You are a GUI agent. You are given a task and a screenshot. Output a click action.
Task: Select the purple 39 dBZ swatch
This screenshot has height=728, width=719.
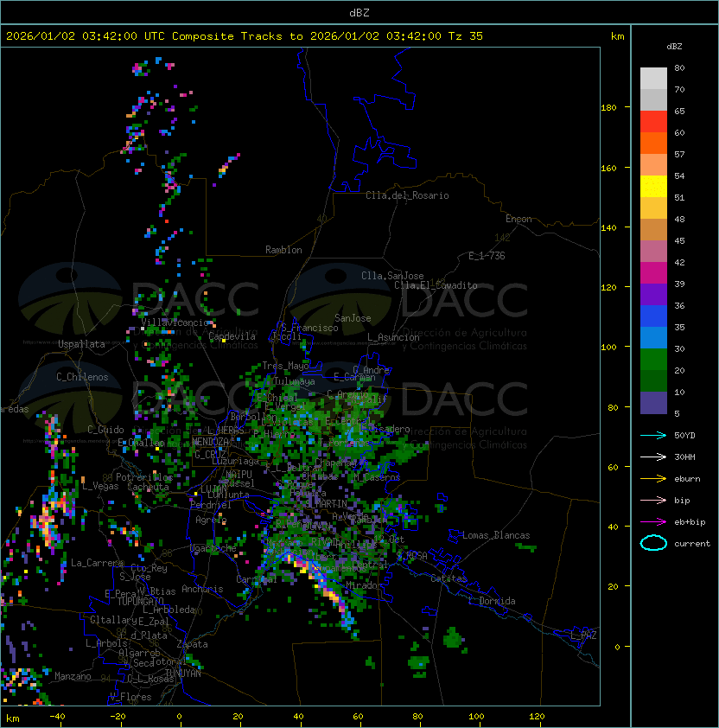pyautogui.click(x=653, y=294)
